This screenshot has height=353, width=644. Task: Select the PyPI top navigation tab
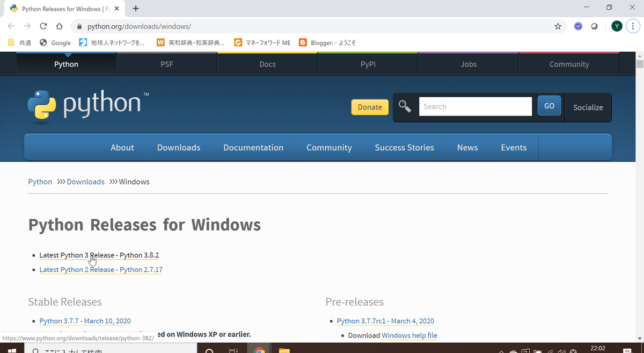pyautogui.click(x=368, y=64)
